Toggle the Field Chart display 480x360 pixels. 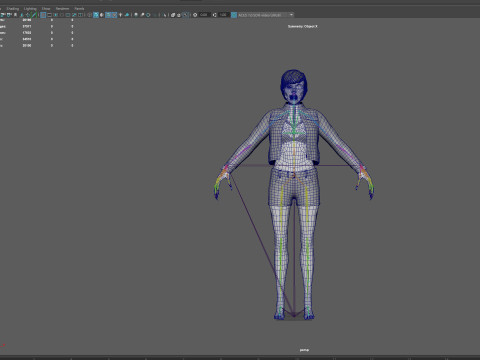click(68, 15)
